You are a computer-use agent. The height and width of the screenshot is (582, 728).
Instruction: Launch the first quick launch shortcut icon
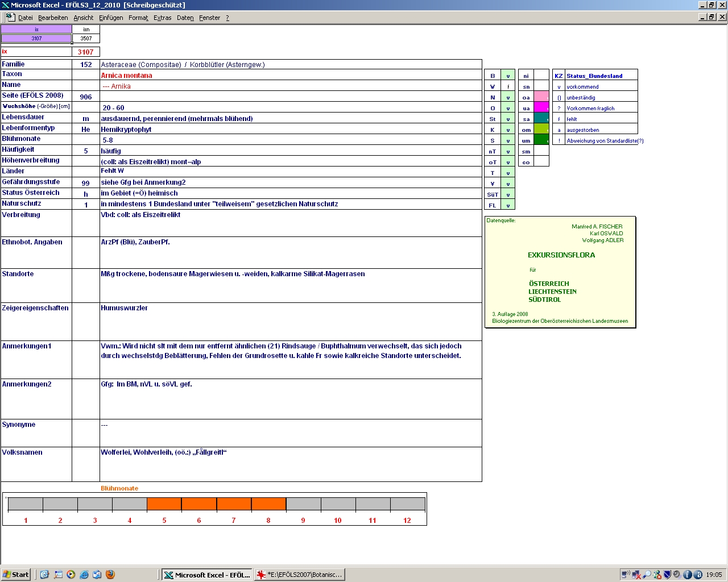[x=44, y=575]
